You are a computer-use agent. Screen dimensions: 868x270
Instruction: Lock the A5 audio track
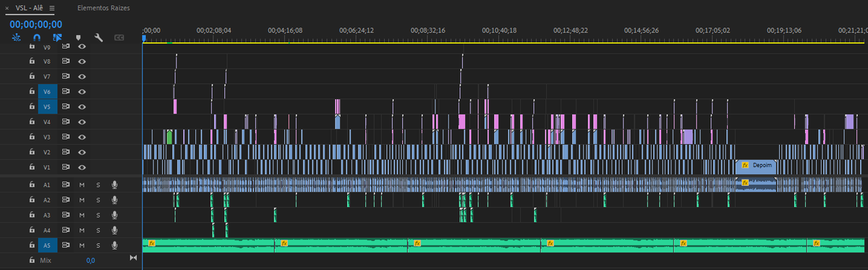tap(32, 245)
